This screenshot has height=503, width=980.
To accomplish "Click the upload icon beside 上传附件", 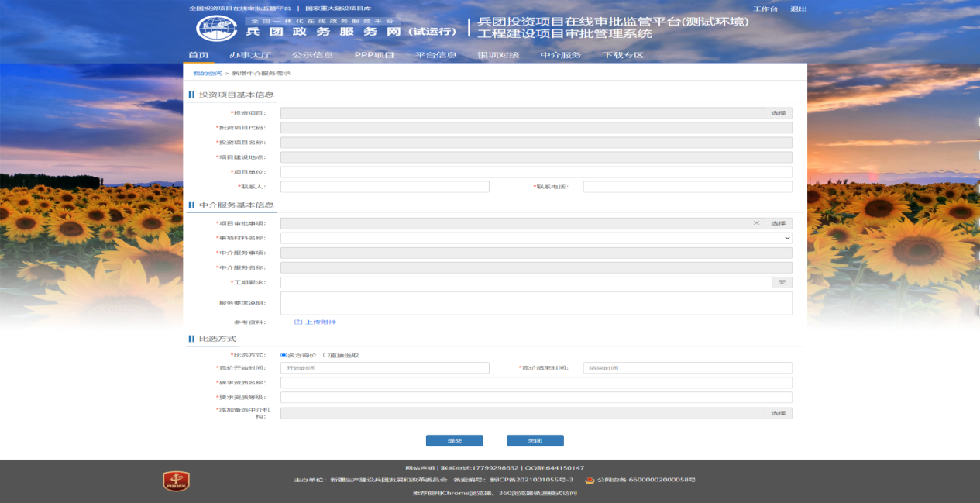I will click(x=297, y=322).
